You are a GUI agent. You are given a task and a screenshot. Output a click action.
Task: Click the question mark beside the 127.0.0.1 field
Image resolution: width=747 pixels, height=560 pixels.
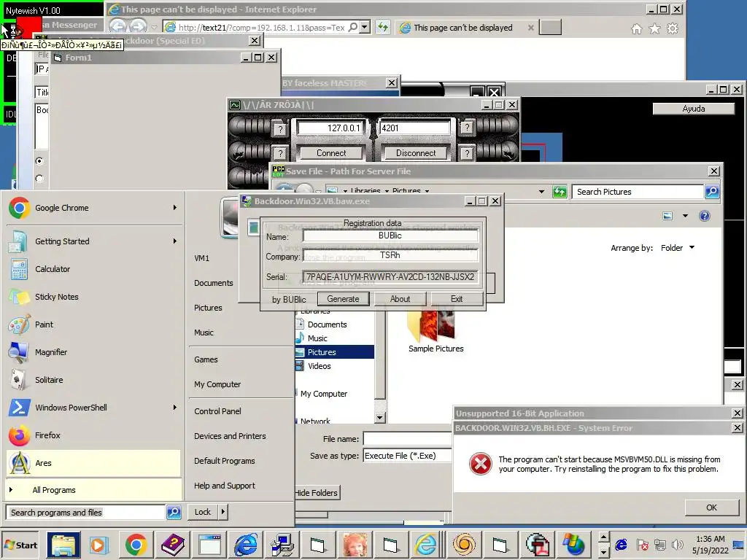coord(281,128)
